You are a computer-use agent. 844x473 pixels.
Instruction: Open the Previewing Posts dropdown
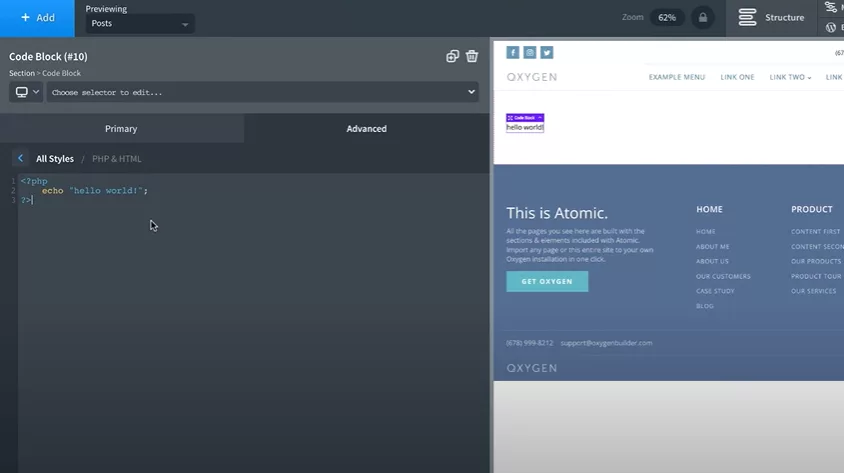click(140, 24)
